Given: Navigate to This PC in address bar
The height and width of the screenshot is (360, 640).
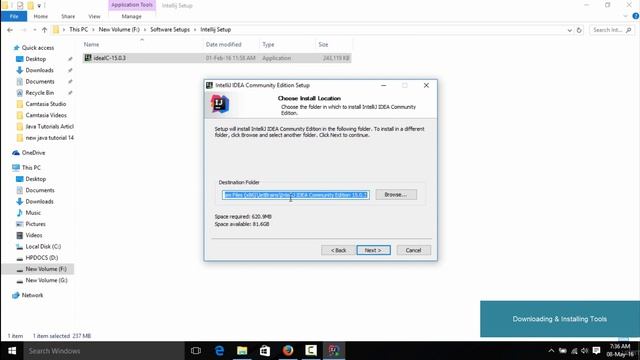Looking at the screenshot, I should (78, 29).
